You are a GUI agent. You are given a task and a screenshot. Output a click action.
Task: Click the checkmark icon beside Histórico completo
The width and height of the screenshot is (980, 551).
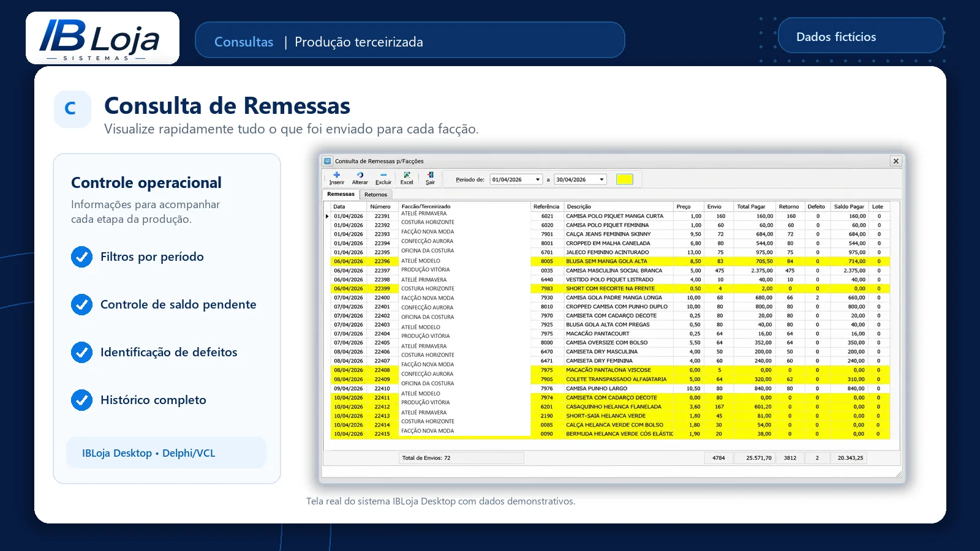point(81,400)
